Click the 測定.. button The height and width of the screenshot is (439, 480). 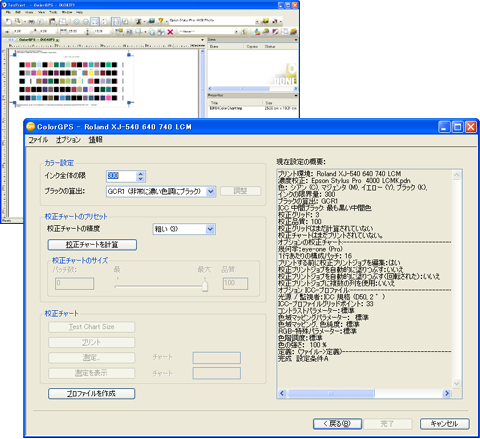point(92,358)
